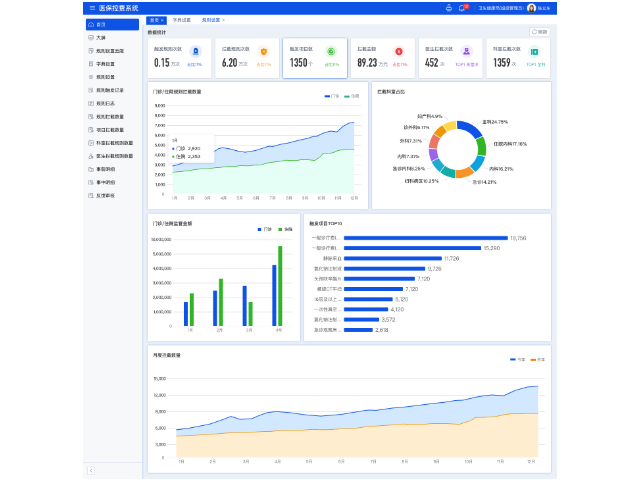Click the orange shield icon on the second stat card

(263, 51)
